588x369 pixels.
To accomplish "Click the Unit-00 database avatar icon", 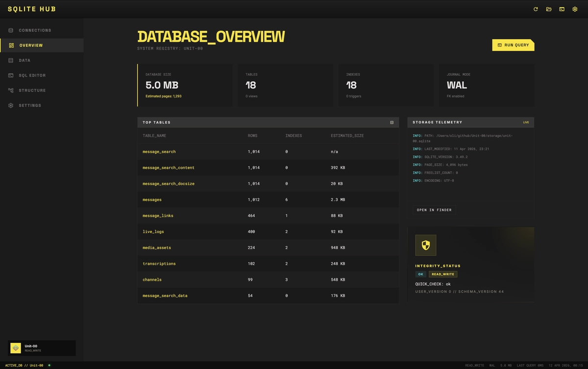I will click(x=16, y=348).
